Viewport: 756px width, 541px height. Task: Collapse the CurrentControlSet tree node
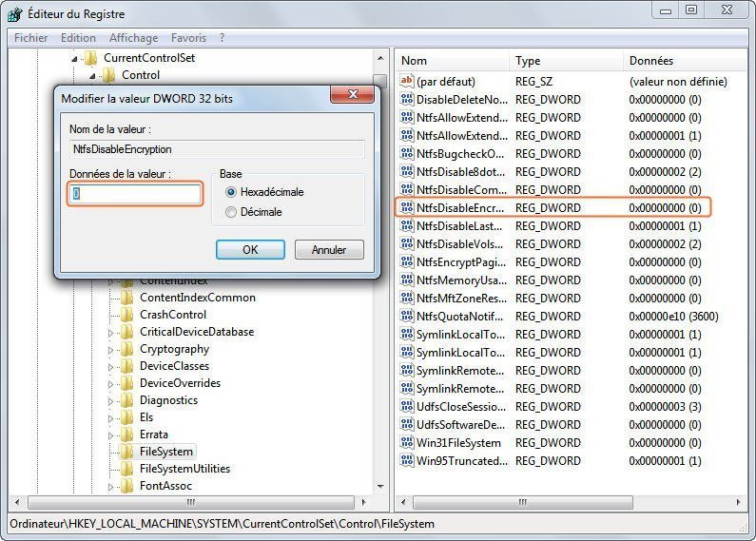point(74,59)
